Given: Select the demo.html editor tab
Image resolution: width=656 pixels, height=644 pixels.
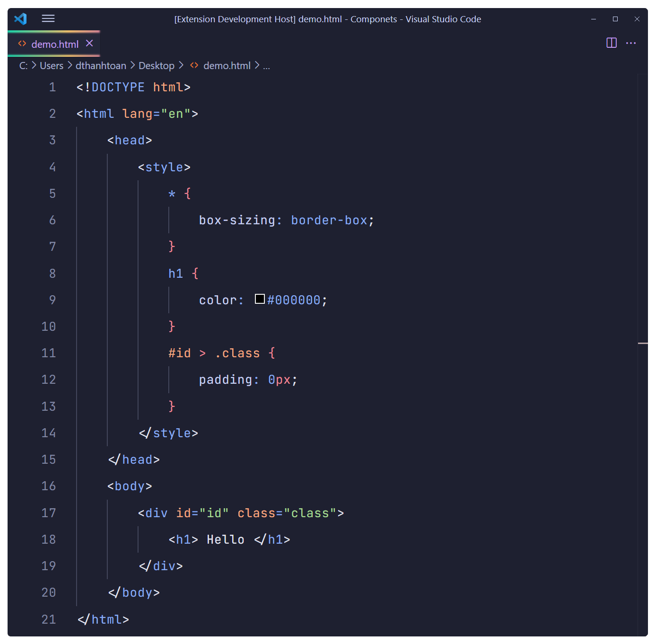Looking at the screenshot, I should pyautogui.click(x=54, y=44).
